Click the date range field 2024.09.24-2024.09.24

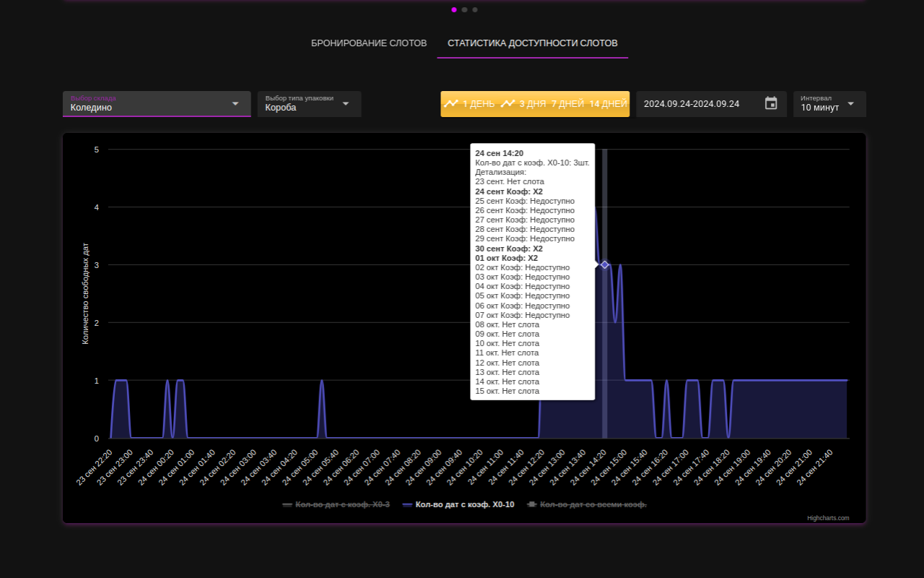tap(691, 103)
